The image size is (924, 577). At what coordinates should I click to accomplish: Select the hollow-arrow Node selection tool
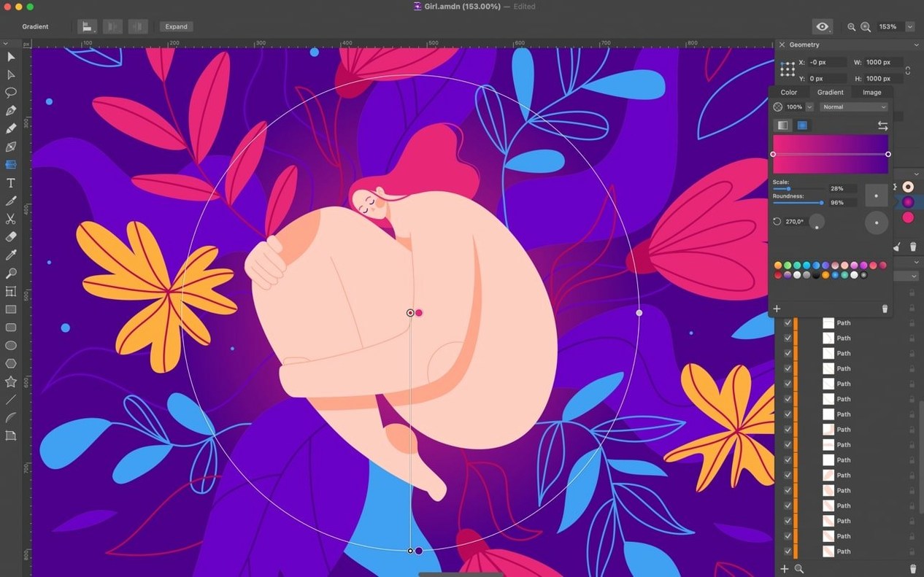pos(11,75)
